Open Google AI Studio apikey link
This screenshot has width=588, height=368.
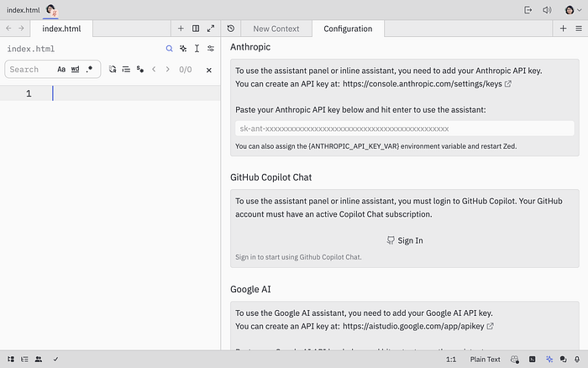coord(417,326)
